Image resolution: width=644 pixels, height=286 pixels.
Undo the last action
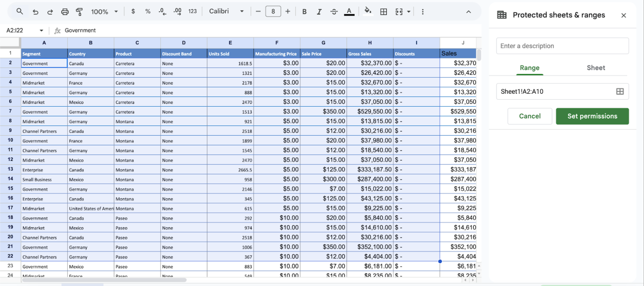pyautogui.click(x=35, y=11)
